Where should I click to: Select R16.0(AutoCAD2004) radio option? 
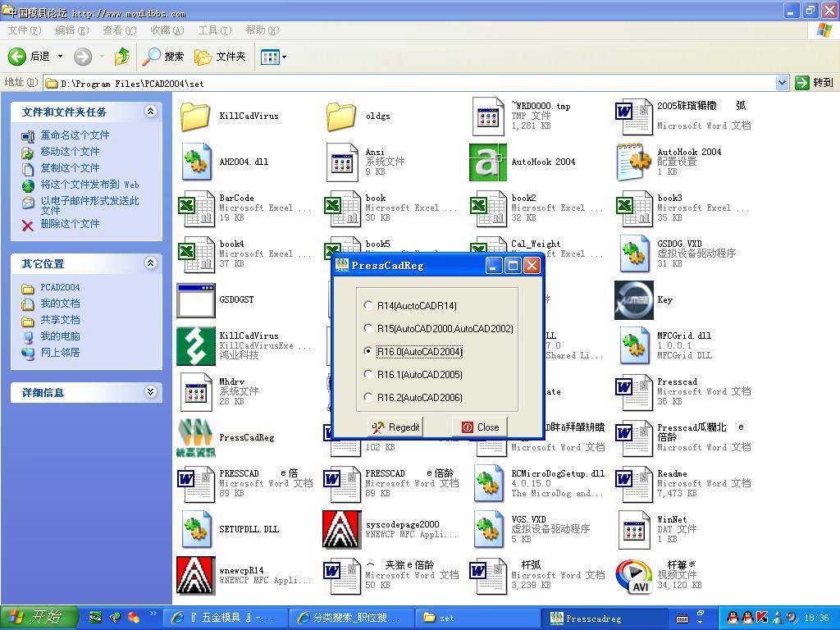pos(367,351)
